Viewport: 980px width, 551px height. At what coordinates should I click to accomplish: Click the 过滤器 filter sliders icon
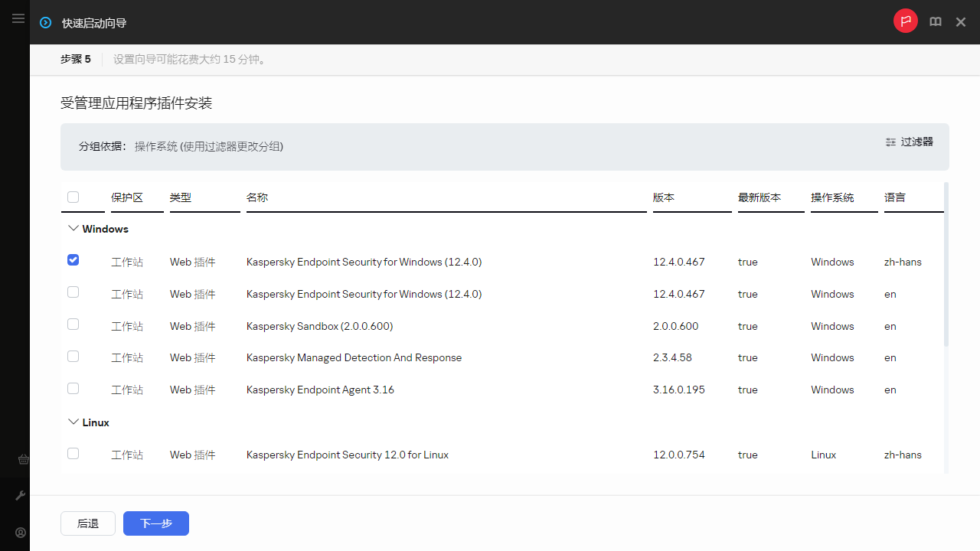tap(890, 142)
